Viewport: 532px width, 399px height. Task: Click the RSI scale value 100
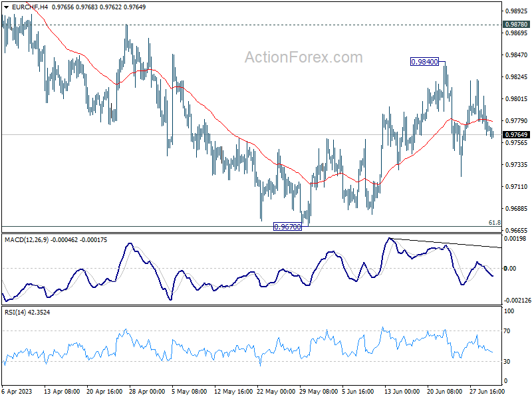[509, 311]
